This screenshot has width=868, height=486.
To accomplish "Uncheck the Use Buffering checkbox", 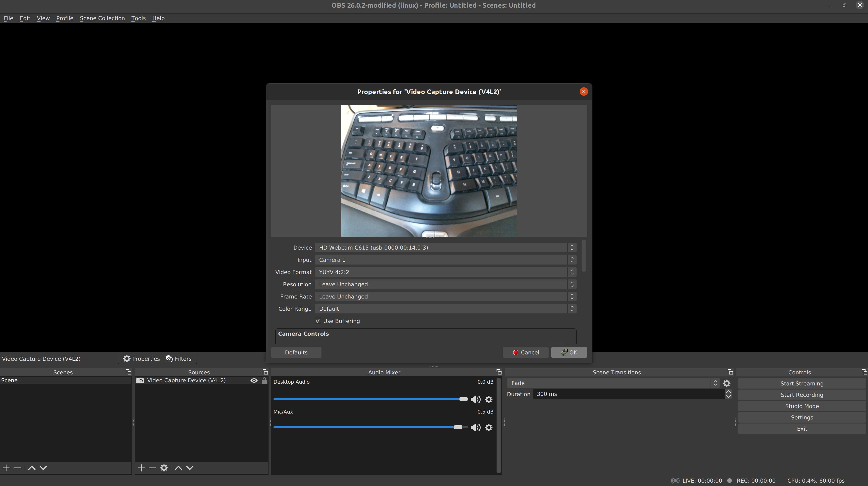I will [318, 321].
